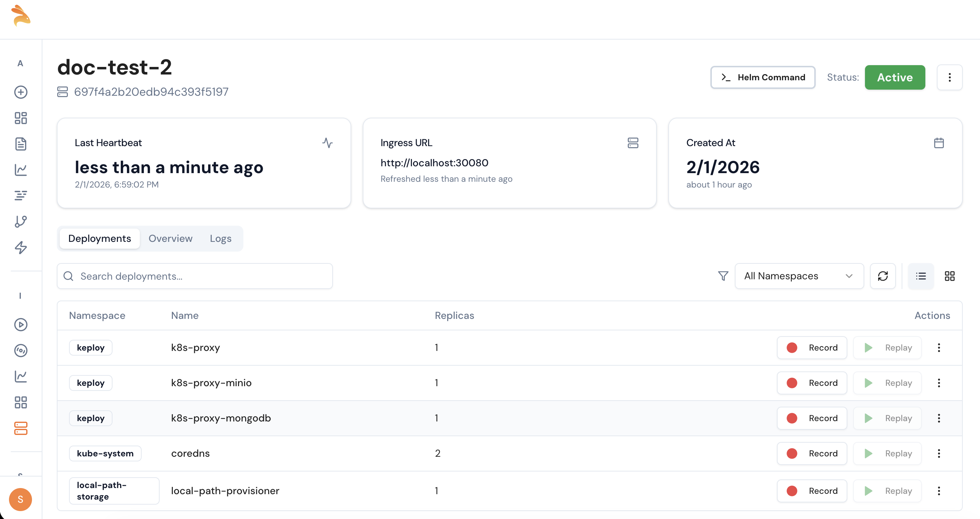Open the documents icon in the left sidebar
The height and width of the screenshot is (519, 980).
click(20, 144)
